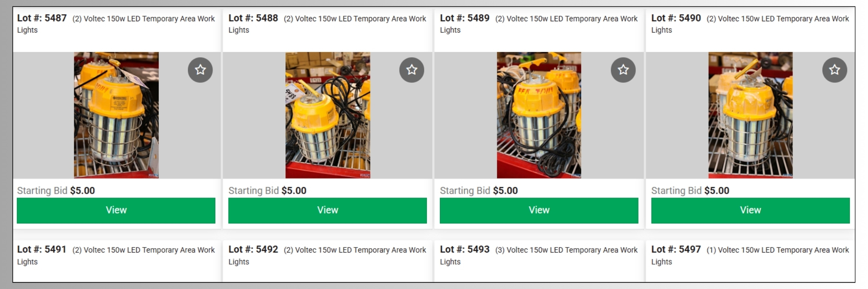Toggle the favorite star on lot 5488
Screen dimensions: 868x289
[411, 70]
